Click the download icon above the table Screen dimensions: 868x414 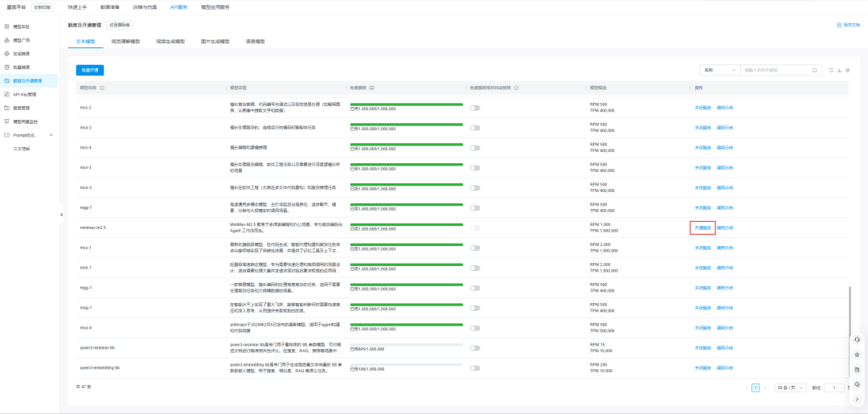(839, 70)
